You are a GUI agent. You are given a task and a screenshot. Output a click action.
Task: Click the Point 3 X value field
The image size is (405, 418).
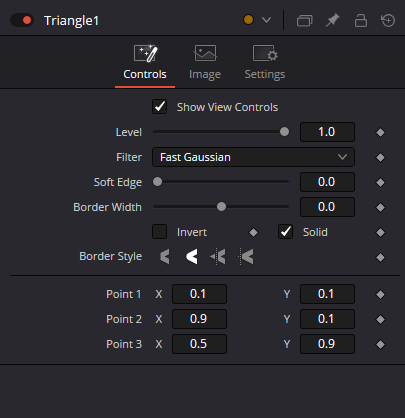tap(199, 344)
